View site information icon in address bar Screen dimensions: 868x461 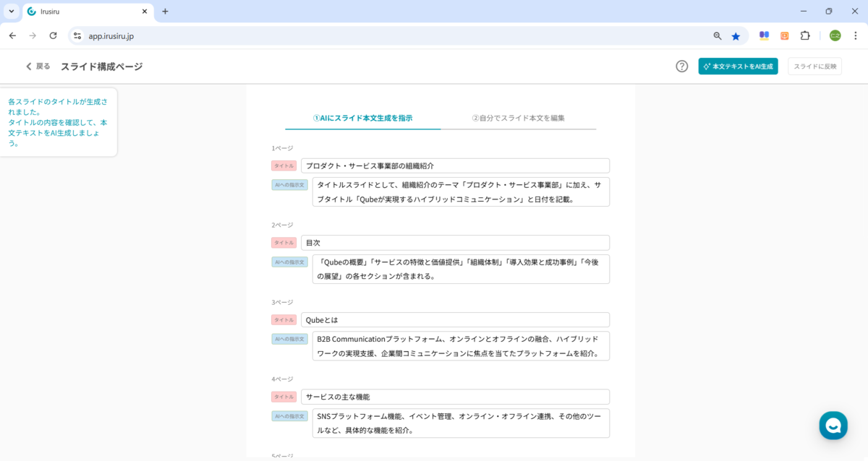pyautogui.click(x=77, y=35)
